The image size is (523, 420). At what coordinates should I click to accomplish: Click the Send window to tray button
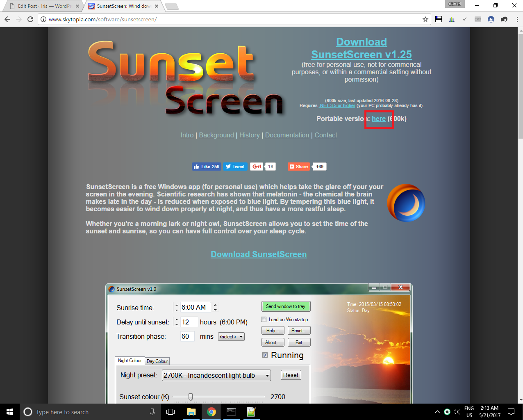click(x=286, y=306)
